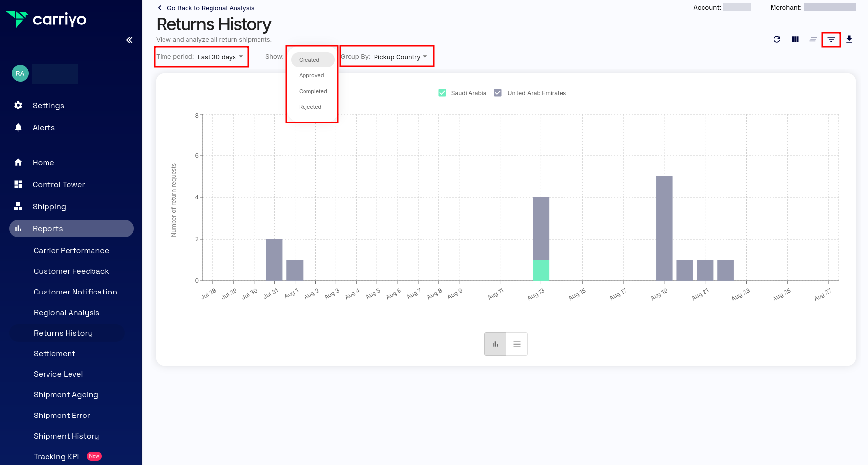Click the RA user avatar
This screenshot has height=465, width=868.
coord(20,73)
